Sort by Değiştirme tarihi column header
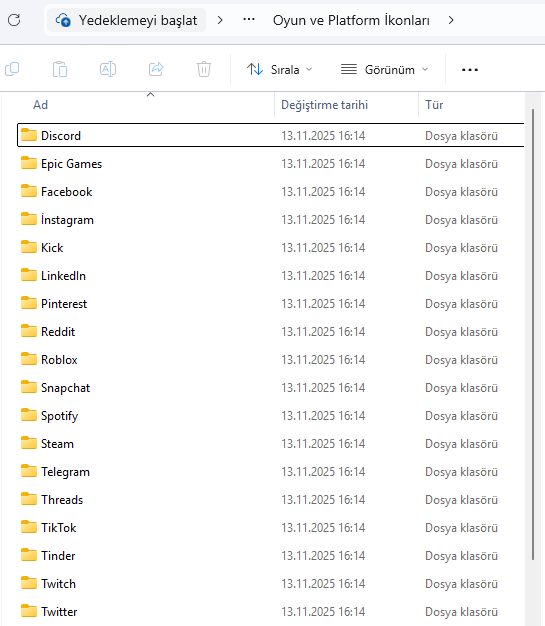 coord(324,105)
